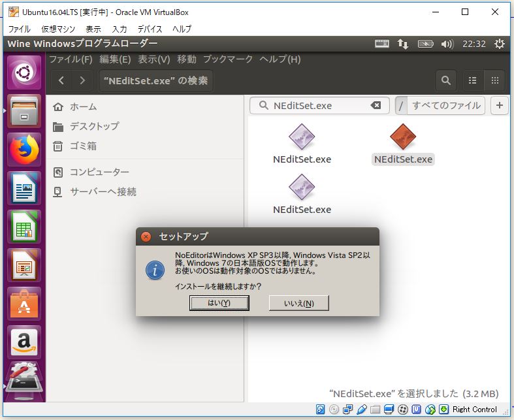Open LibreOffice Impress in launcher
514x420 pixels.
tap(24, 266)
